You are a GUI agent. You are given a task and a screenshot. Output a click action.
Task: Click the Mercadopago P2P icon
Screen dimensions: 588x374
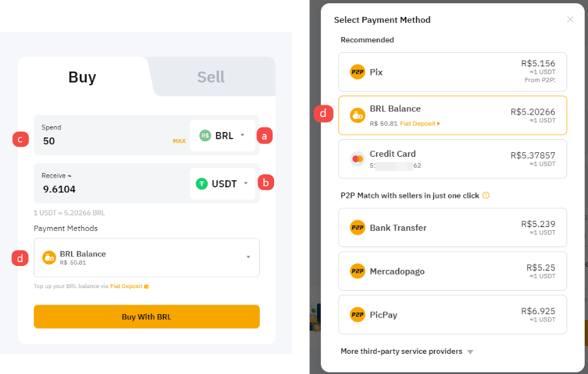pos(357,271)
